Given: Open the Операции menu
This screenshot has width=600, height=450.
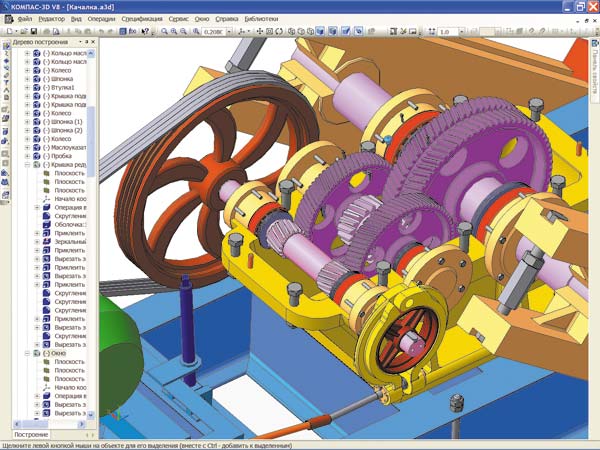Looking at the screenshot, I should [99, 19].
